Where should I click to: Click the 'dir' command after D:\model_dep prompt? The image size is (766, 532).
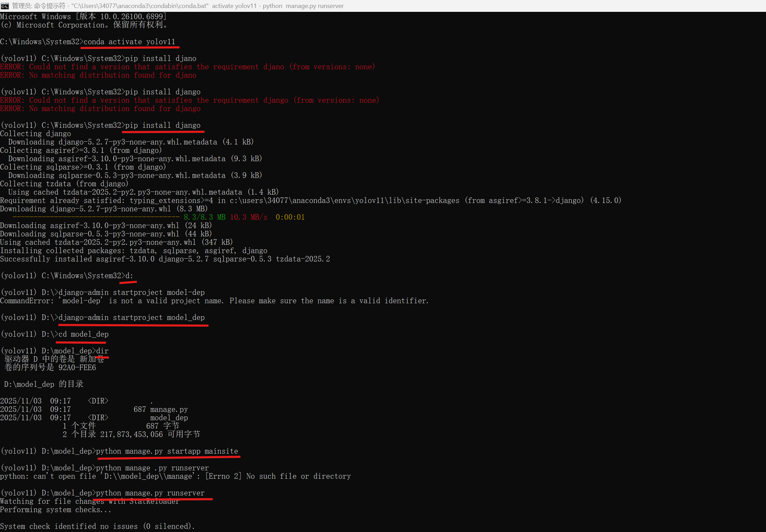tap(102, 351)
